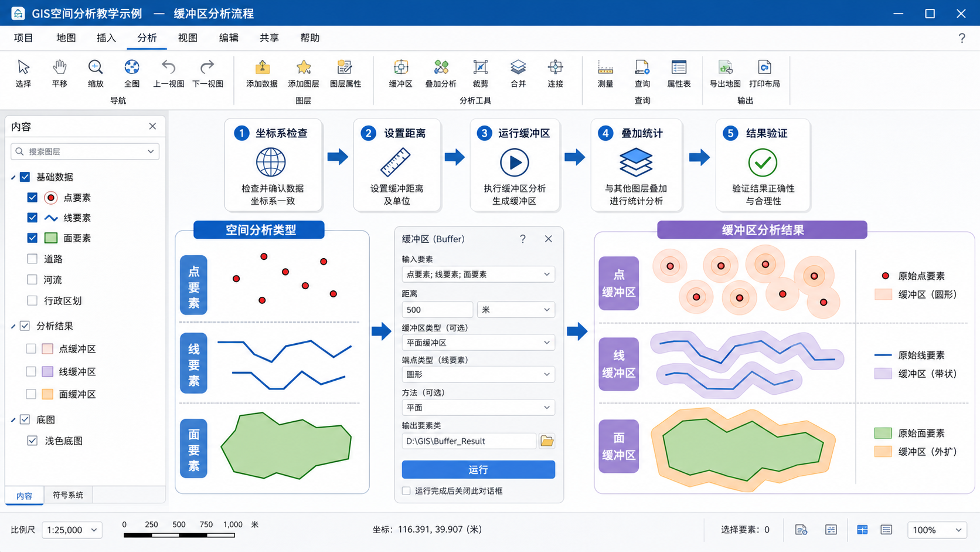Screen dimensions: 980x552
Task: Open the 缓冲区类型 平面缓冲区 dropdown
Action: (478, 343)
